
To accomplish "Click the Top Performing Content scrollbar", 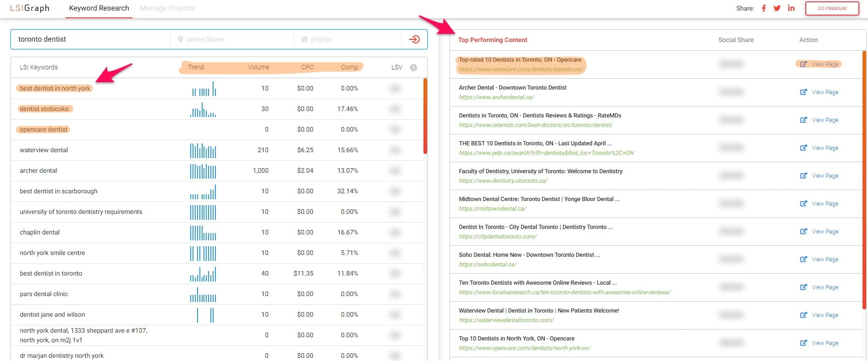I will tap(864, 180).
